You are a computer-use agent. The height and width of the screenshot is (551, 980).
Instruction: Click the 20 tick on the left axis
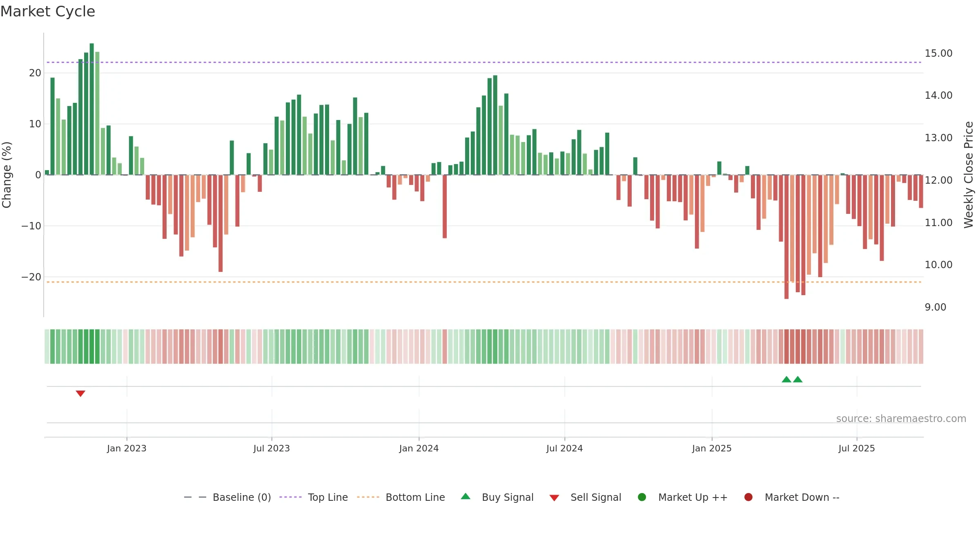pyautogui.click(x=35, y=73)
